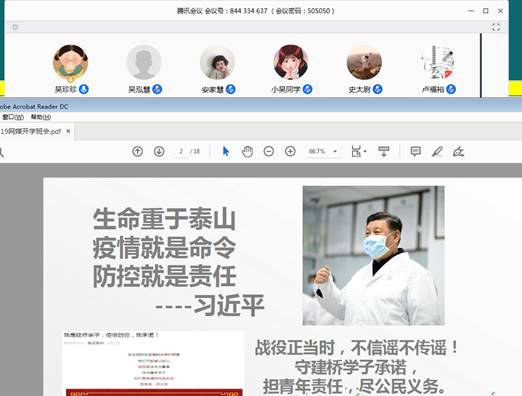
Task: Click microphone icon next to 吴珍珍
Action: (x=84, y=89)
